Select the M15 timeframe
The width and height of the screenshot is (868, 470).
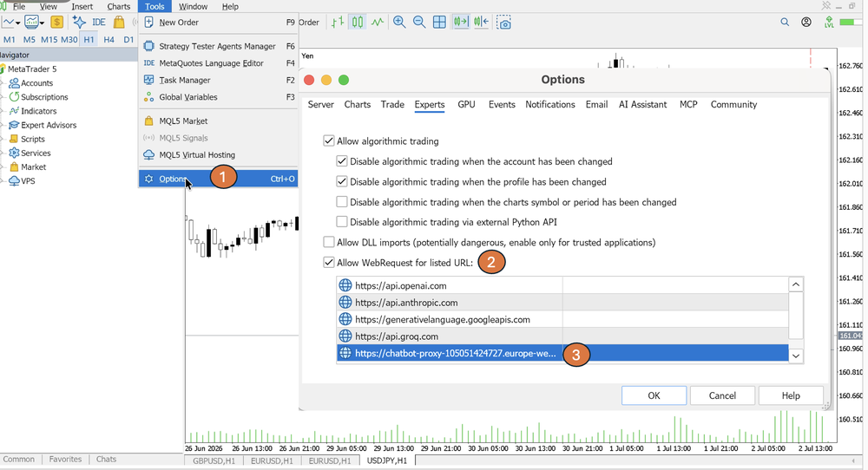49,40
